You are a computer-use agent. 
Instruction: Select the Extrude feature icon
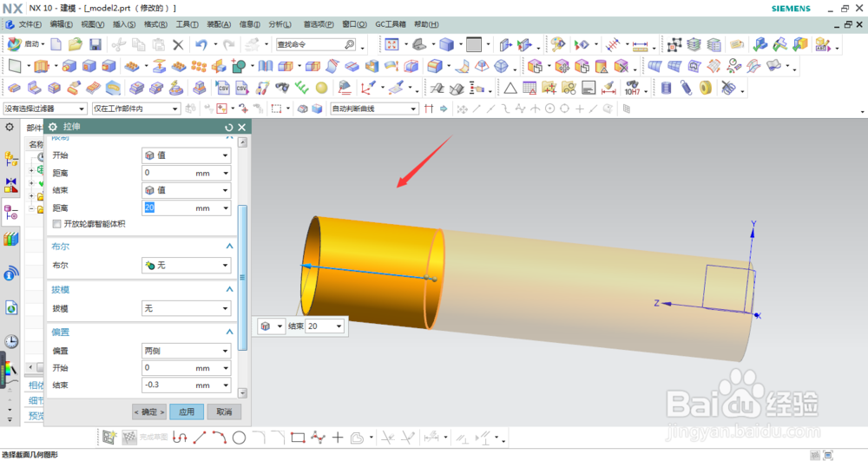(x=42, y=66)
